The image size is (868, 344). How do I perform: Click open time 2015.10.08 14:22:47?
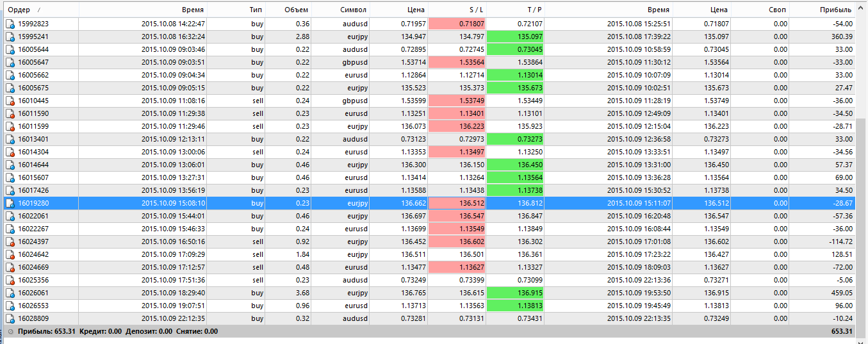[x=173, y=24]
